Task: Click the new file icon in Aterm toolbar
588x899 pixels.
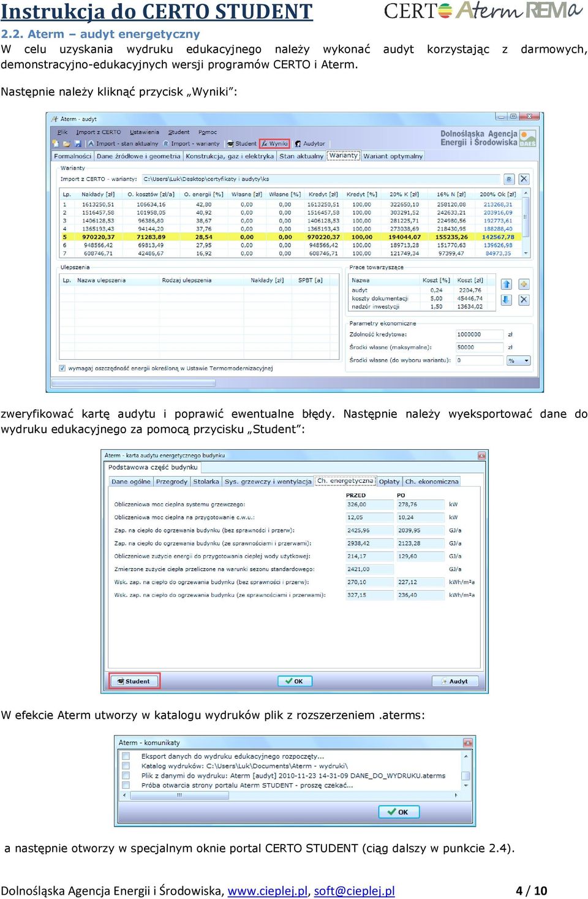Action: coord(55,143)
